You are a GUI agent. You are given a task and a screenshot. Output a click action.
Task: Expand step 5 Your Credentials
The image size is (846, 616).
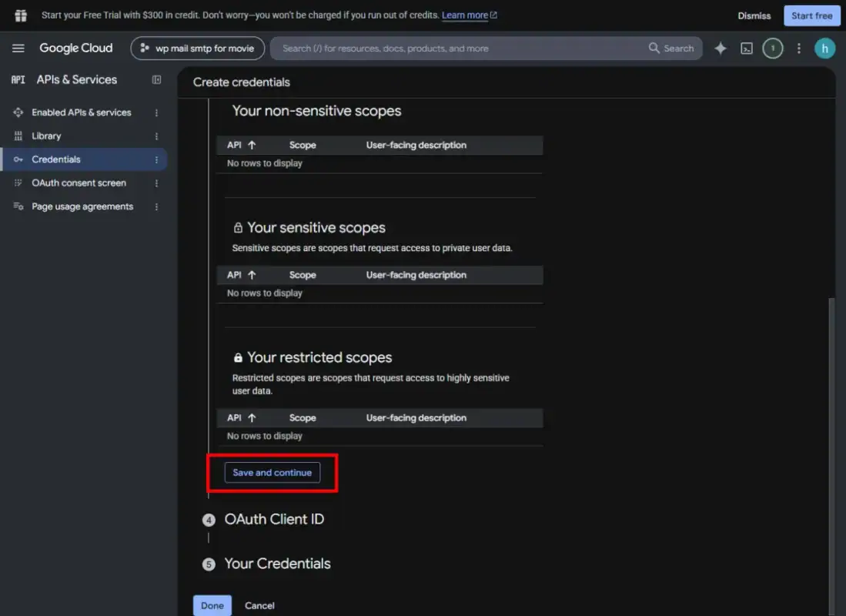tap(277, 564)
